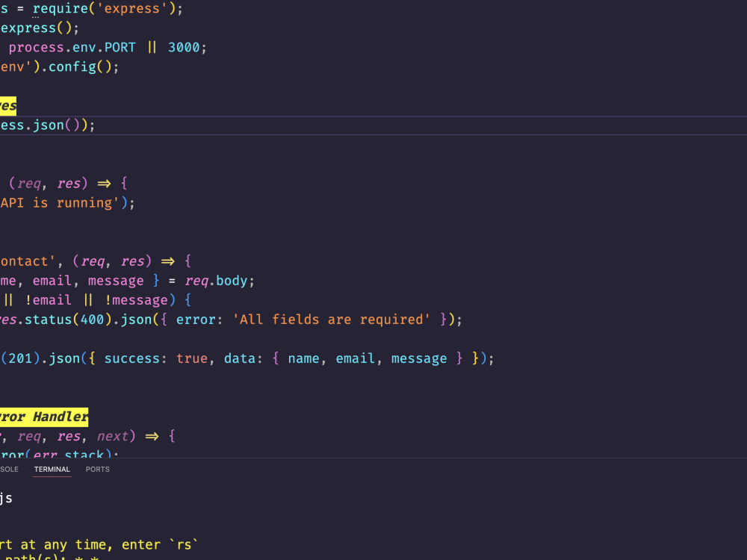
Task: Click the !message condition
Action: tap(136, 300)
